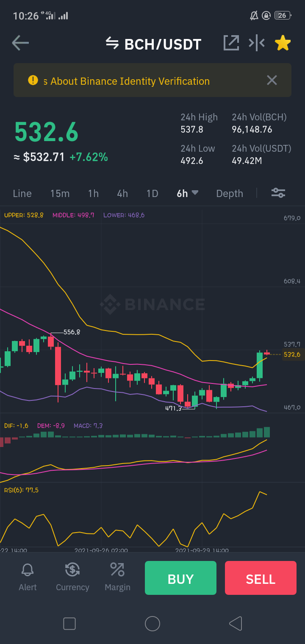Expand the 6h interval dropdown

[187, 193]
